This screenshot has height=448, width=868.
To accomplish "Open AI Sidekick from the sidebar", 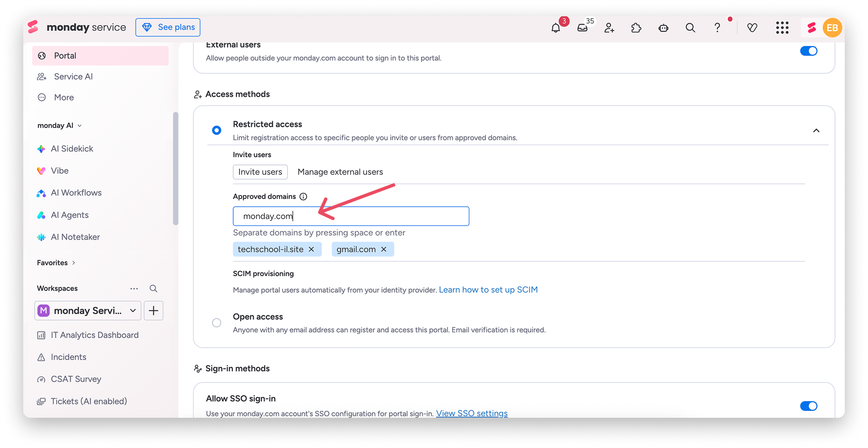I will point(72,149).
